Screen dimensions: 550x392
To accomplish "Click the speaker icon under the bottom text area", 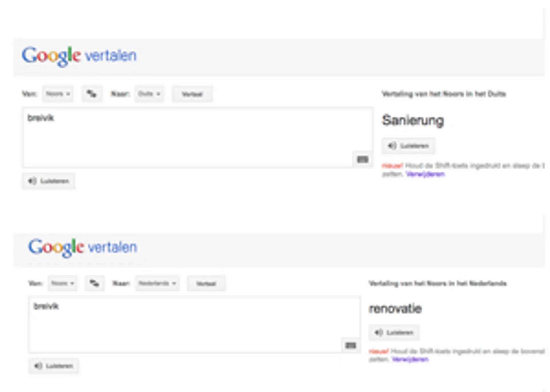I will [38, 366].
